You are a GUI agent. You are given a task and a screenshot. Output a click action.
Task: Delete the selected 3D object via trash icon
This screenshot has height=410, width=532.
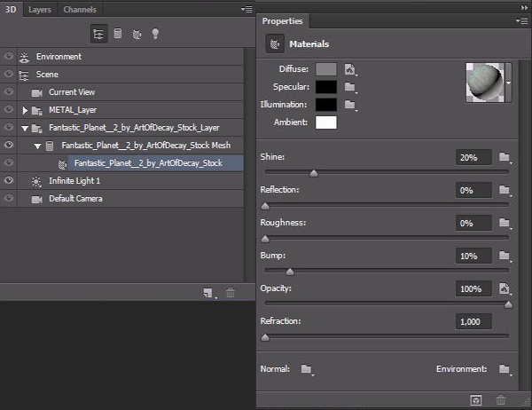tap(231, 292)
